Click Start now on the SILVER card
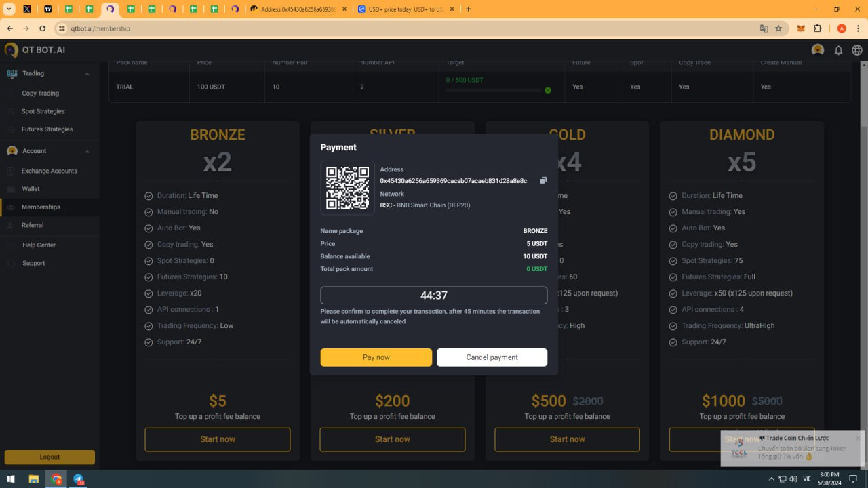868x488 pixels. (x=393, y=439)
